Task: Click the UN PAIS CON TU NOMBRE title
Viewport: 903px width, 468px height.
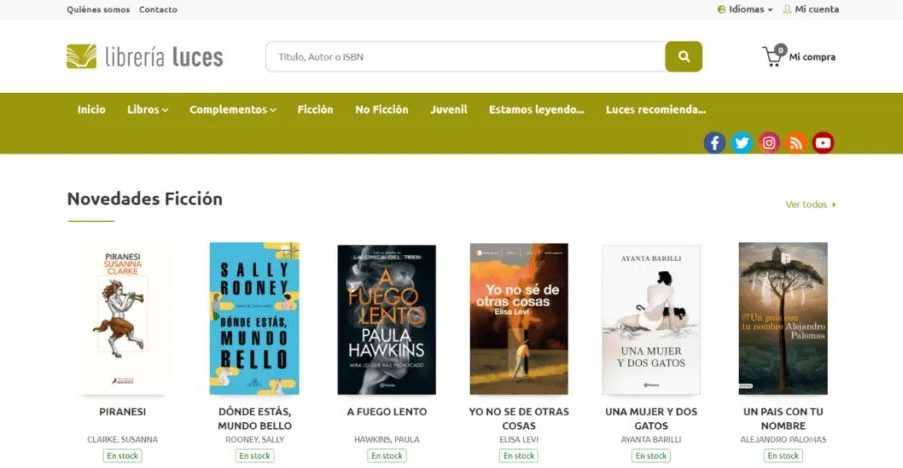Action: [783, 418]
